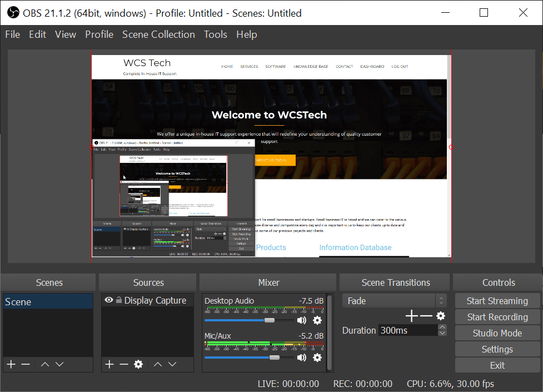
Task: Open the Fade transition dropdown
Action: click(395, 301)
